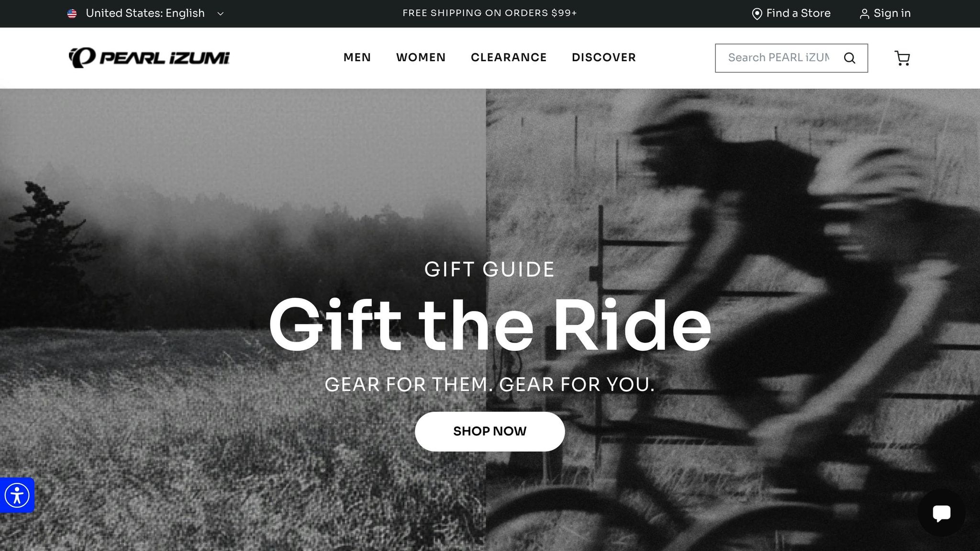
Task: Click the United States flag icon
Action: click(x=72, y=13)
